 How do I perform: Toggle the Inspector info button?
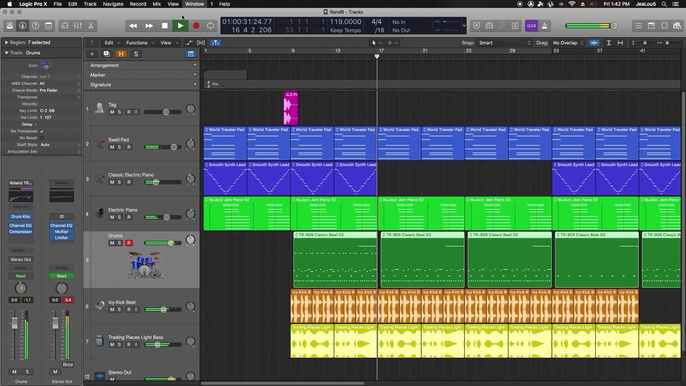coord(23,26)
